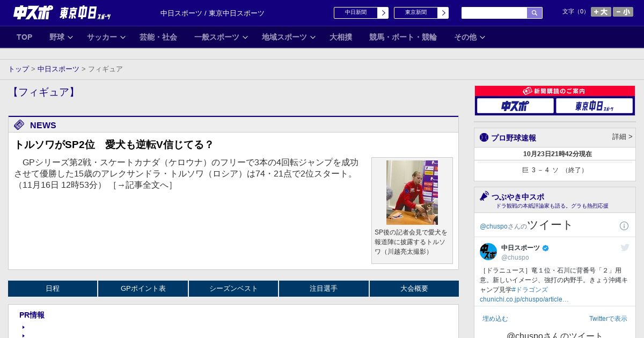Screen dimensions: 644x338
Task: Click the score line 巨 3 − 4 ソ
Action: pos(555,170)
